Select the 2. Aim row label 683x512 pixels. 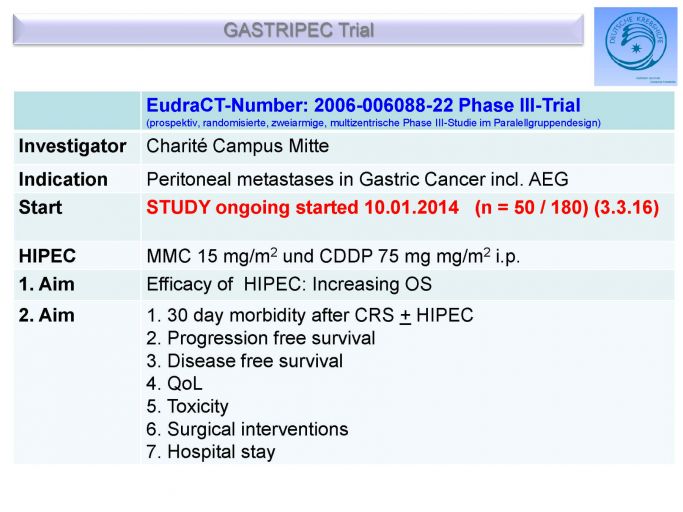tap(46, 315)
